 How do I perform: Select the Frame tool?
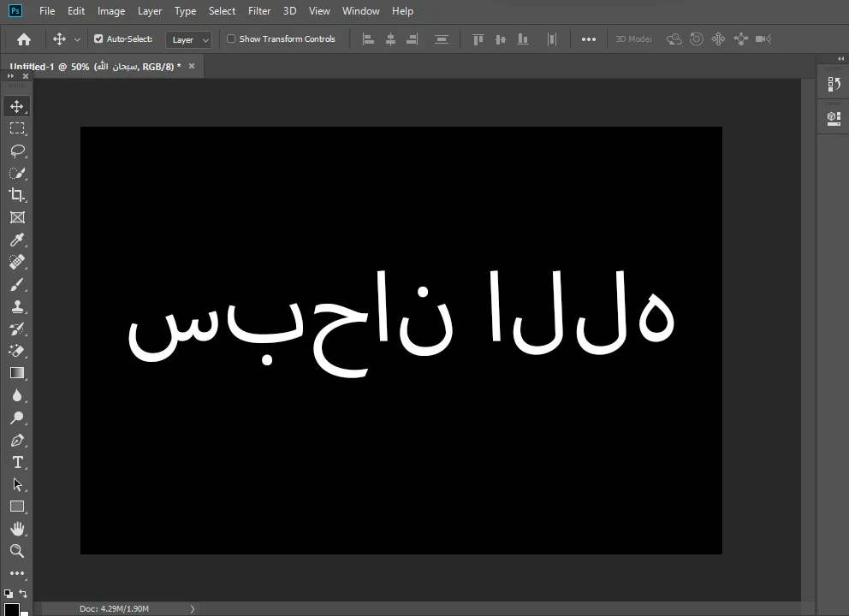(17, 217)
